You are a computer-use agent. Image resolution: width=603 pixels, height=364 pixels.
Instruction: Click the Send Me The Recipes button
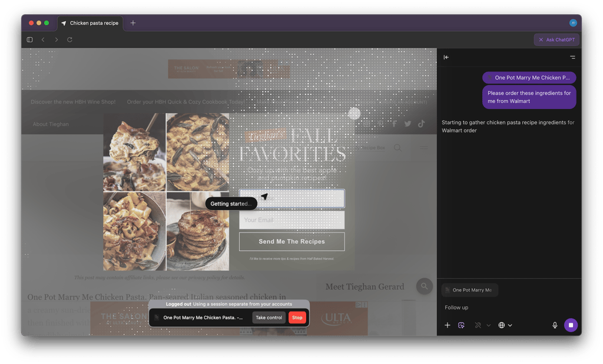[x=292, y=241]
